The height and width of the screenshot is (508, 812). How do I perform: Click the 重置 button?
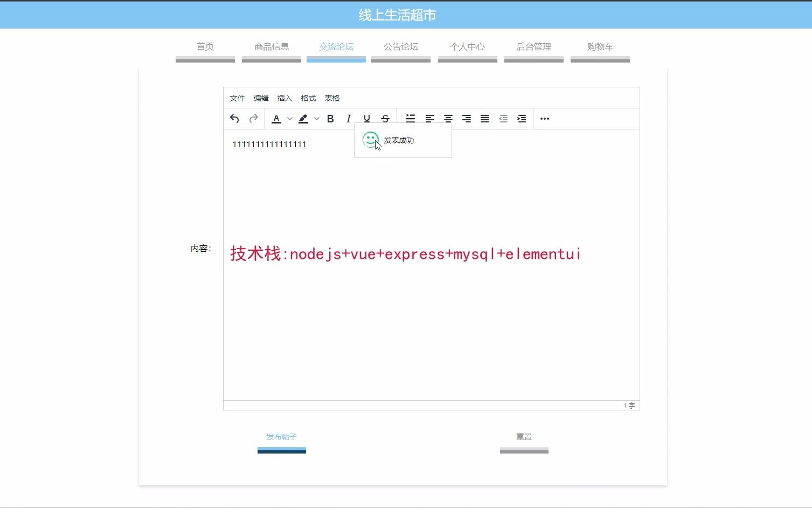[x=523, y=437]
